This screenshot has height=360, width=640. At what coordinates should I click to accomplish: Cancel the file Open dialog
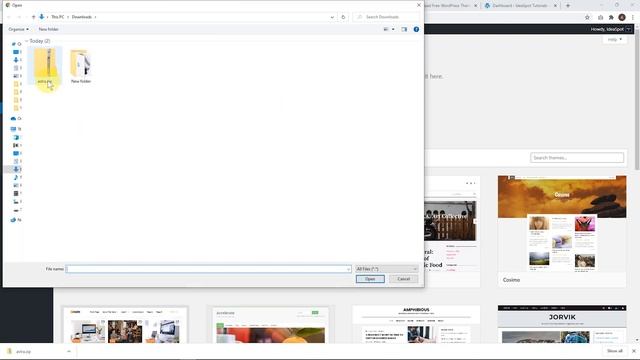(x=403, y=279)
